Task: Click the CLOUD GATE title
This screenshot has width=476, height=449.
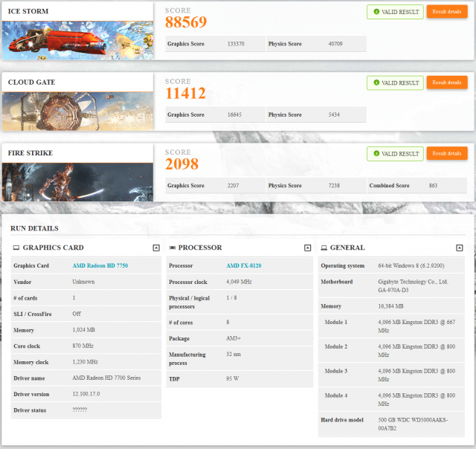Action: click(31, 83)
